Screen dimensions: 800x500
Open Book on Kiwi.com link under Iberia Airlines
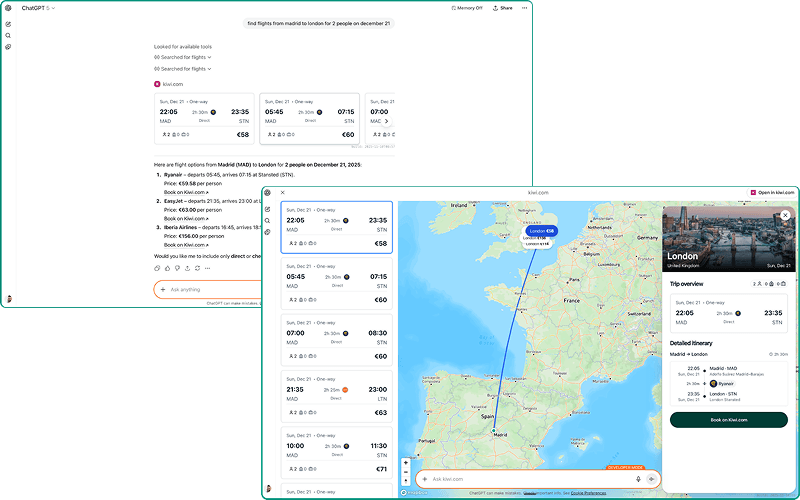(186, 245)
